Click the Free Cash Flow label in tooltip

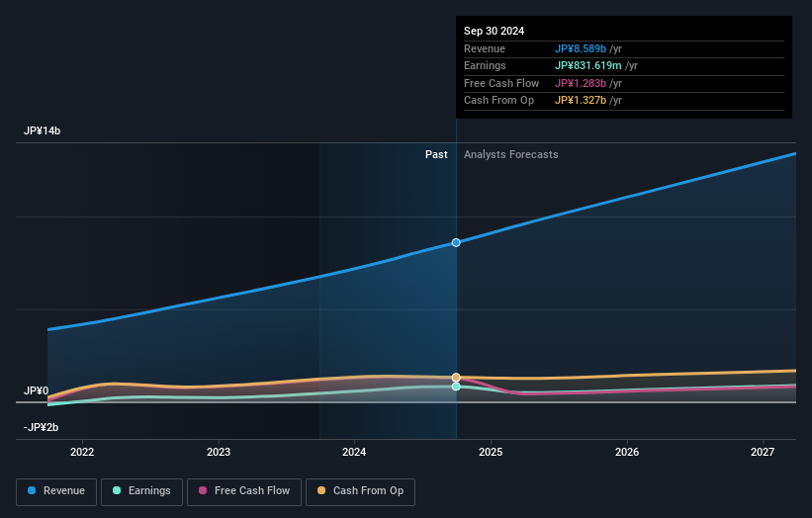[501, 83]
